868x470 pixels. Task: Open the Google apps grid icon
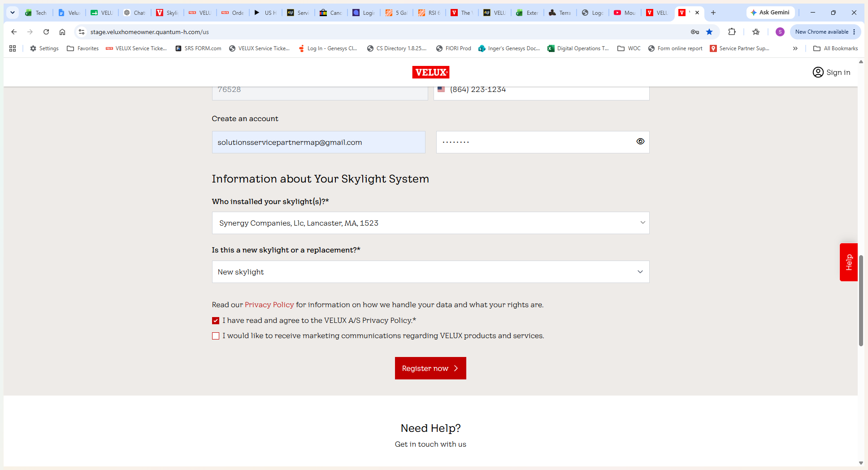tap(13, 48)
